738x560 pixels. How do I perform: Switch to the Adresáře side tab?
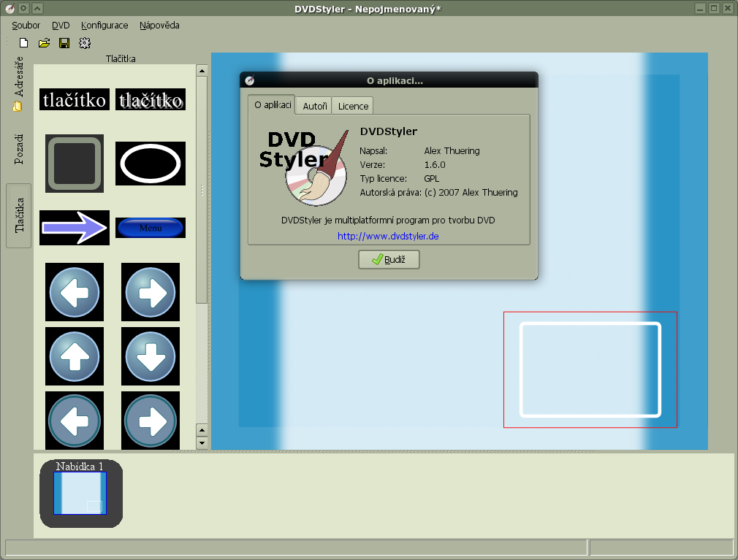coord(18,84)
